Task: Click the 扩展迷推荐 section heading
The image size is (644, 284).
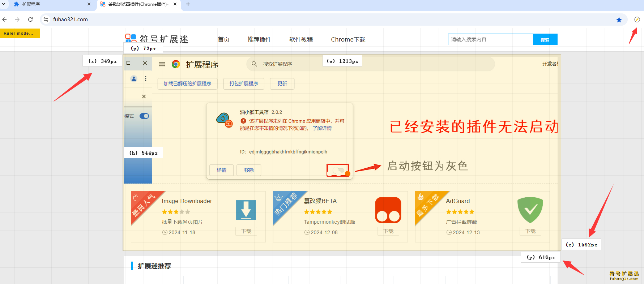Action: click(154, 266)
